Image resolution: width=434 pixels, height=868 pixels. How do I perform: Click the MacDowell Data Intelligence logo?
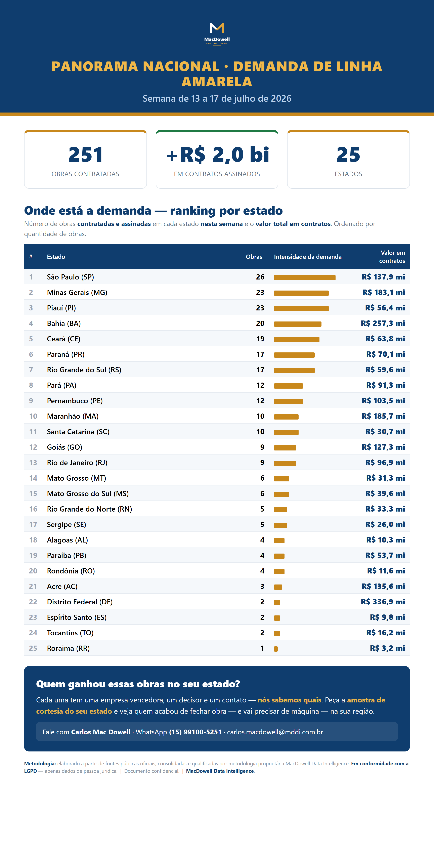pyautogui.click(x=217, y=34)
